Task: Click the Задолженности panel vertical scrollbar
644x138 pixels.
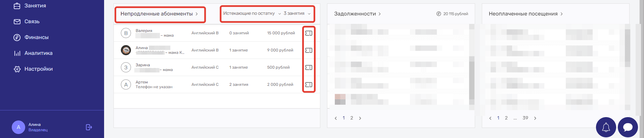Action: tap(471, 77)
